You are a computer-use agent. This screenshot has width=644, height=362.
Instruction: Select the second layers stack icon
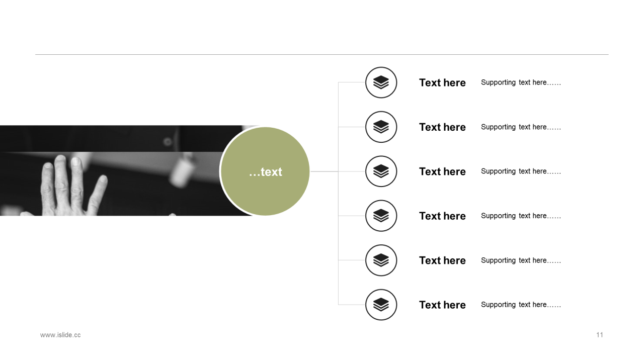click(x=381, y=127)
